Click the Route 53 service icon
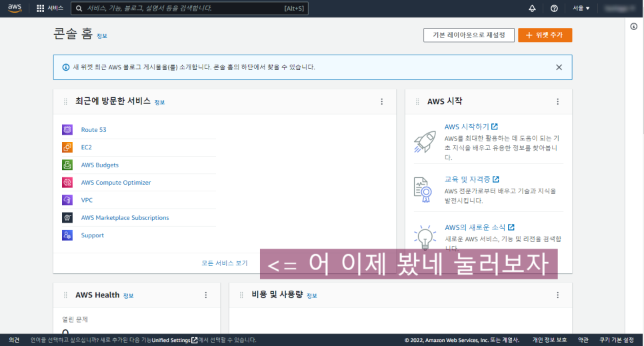 click(67, 130)
